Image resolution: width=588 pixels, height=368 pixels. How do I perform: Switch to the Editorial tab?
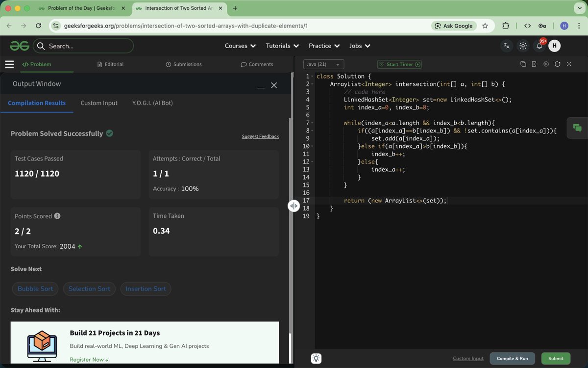110,64
